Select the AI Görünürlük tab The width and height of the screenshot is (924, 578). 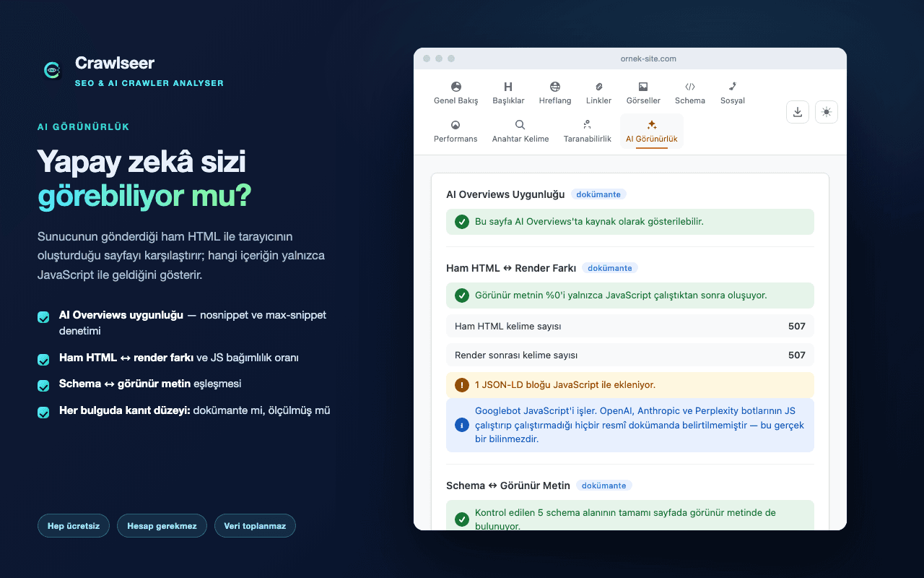(x=652, y=131)
